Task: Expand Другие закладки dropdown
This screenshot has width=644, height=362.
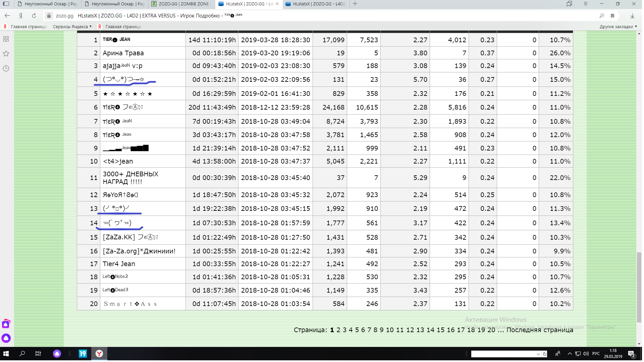Action: [618, 27]
